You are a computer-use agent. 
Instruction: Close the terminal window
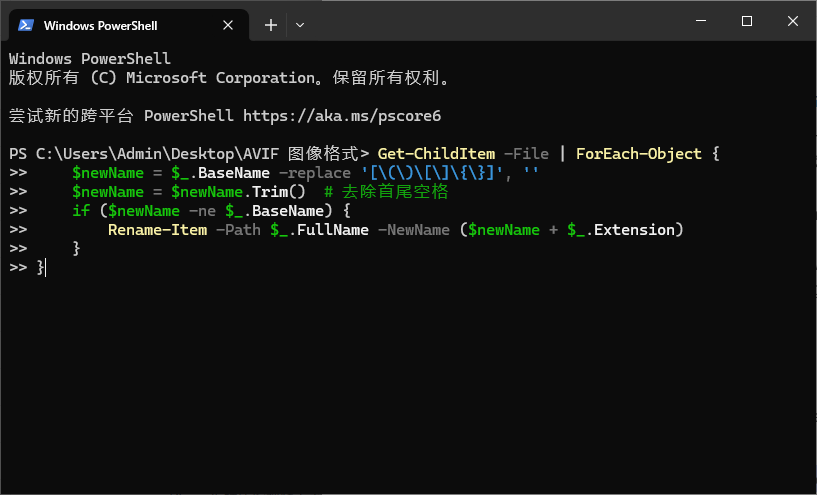(793, 21)
